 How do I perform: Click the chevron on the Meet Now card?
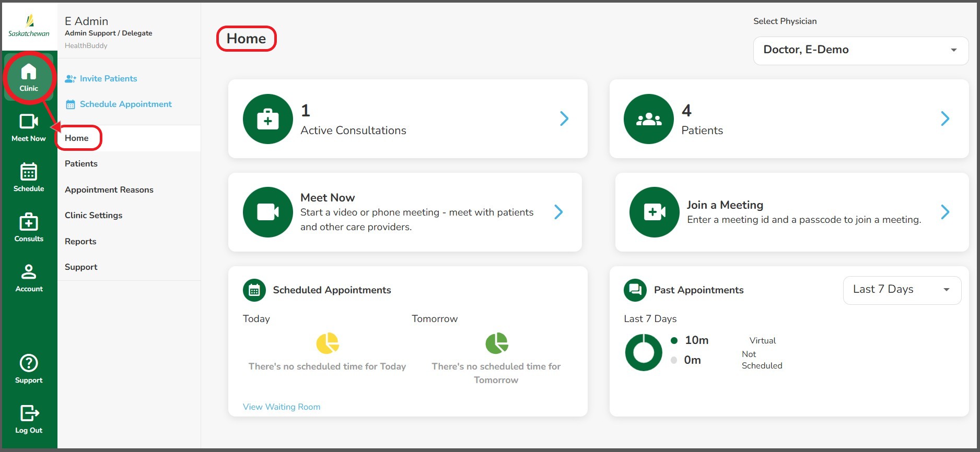pos(558,212)
